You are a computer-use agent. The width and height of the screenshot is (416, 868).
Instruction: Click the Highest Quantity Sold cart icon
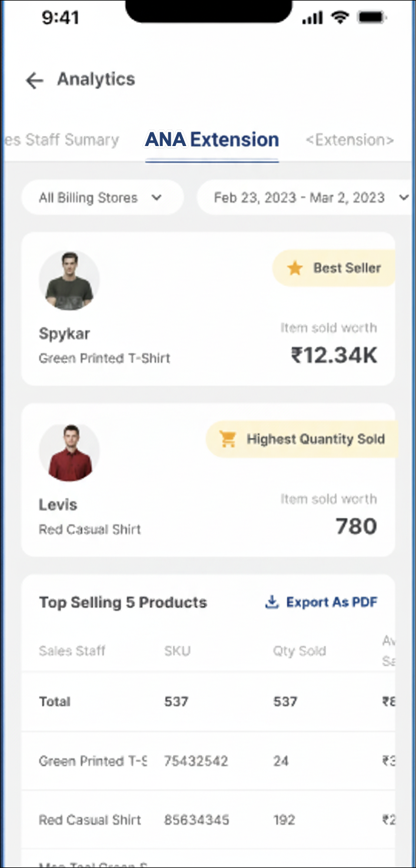(x=228, y=439)
